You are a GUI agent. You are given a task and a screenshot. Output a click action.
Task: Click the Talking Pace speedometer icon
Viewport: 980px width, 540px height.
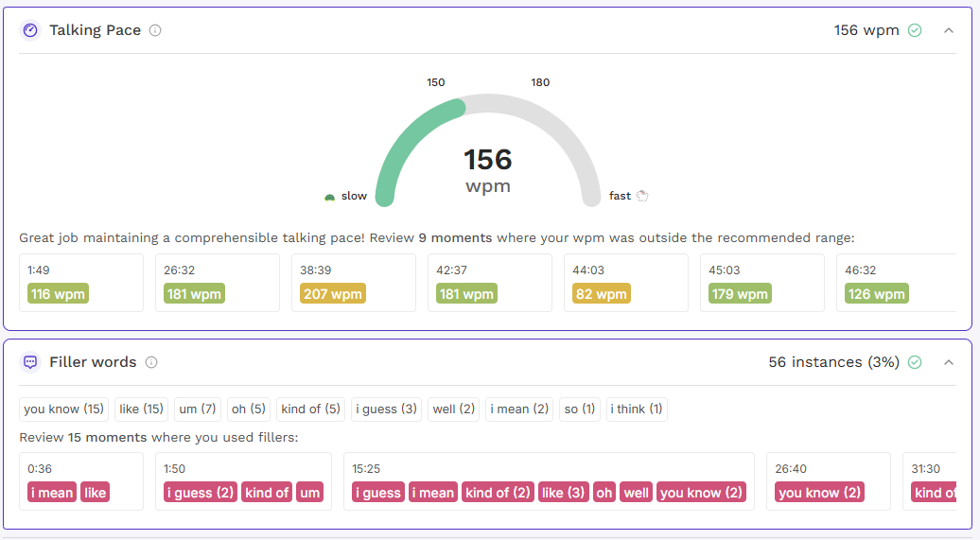(30, 30)
